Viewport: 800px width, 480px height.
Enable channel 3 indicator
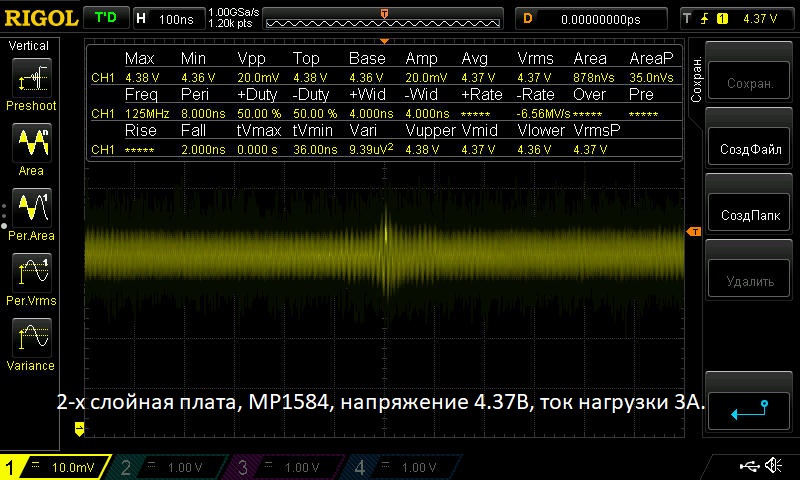click(x=285, y=467)
